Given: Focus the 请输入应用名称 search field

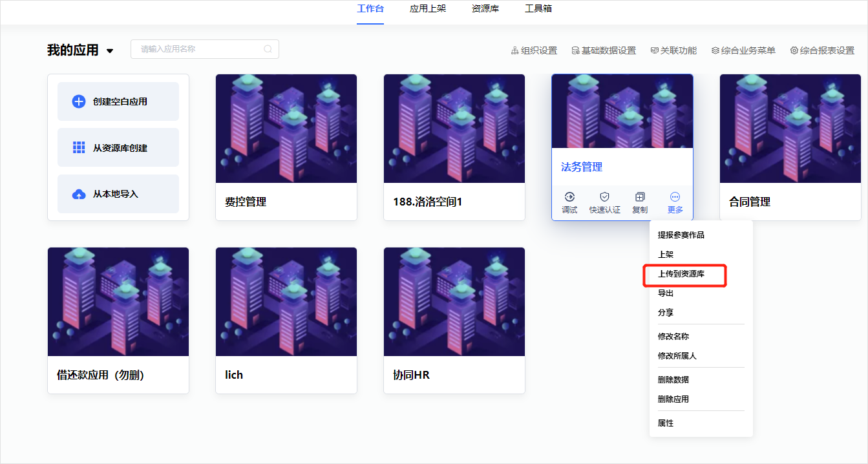Looking at the screenshot, I should click(x=205, y=49).
